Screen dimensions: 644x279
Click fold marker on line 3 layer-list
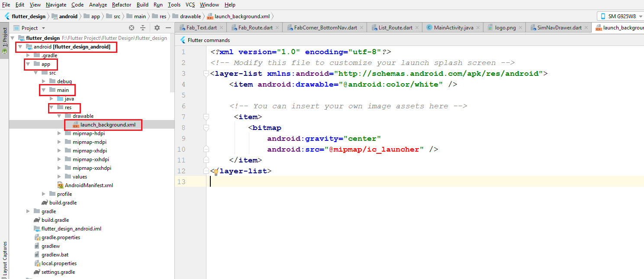pyautogui.click(x=206, y=74)
